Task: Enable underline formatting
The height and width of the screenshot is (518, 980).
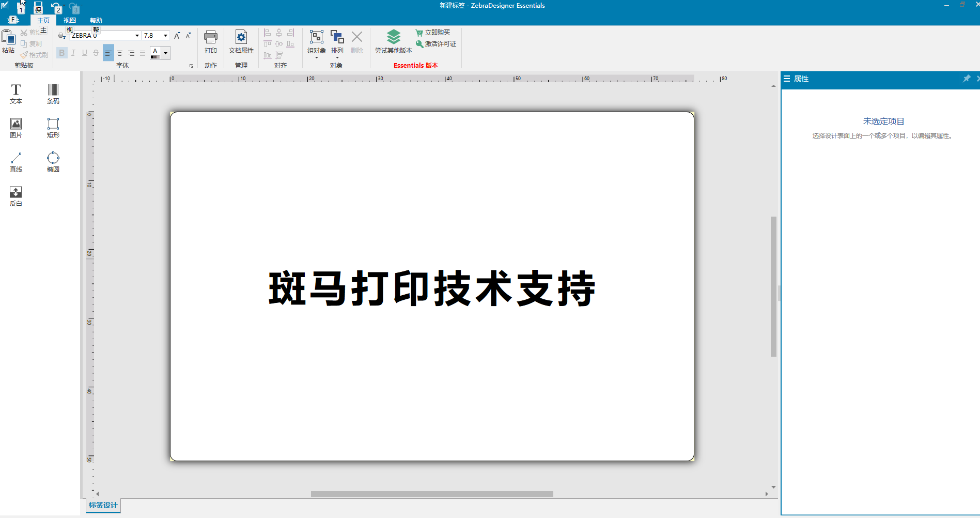Action: pyautogui.click(x=84, y=52)
